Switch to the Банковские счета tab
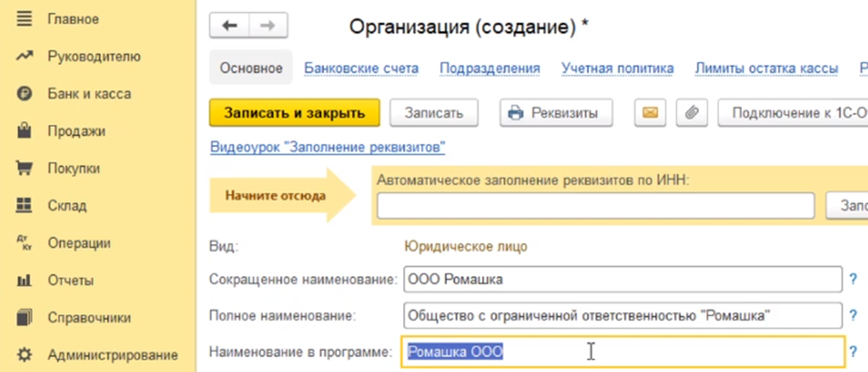Screen dimensions: 868x372 [360, 68]
